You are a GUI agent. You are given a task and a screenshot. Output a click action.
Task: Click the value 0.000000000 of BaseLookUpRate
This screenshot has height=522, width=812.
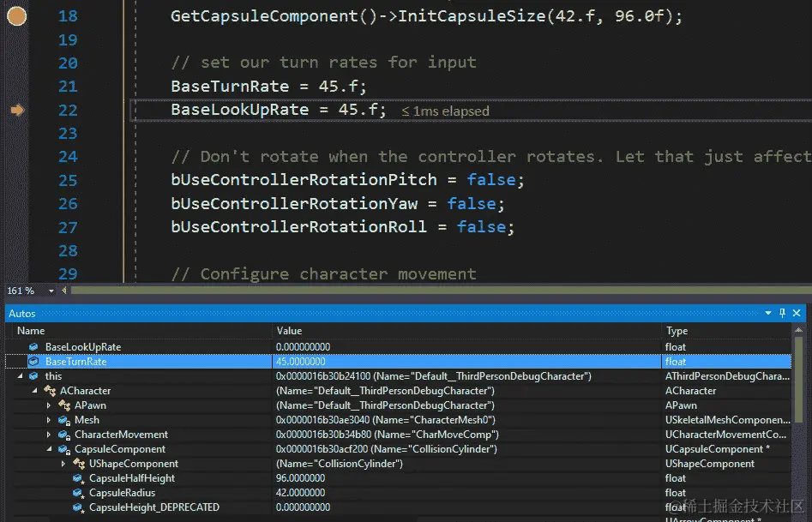303,347
